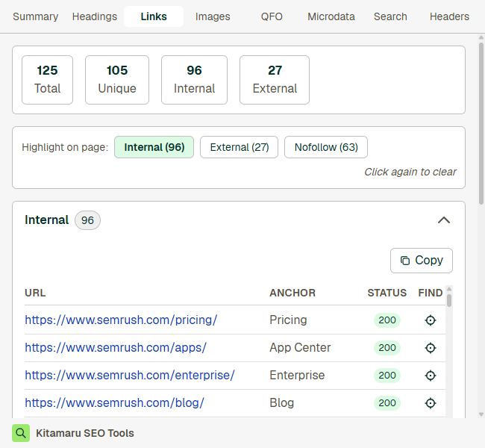Locate the Enterprise link on page
The image size is (485, 448).
(x=431, y=376)
